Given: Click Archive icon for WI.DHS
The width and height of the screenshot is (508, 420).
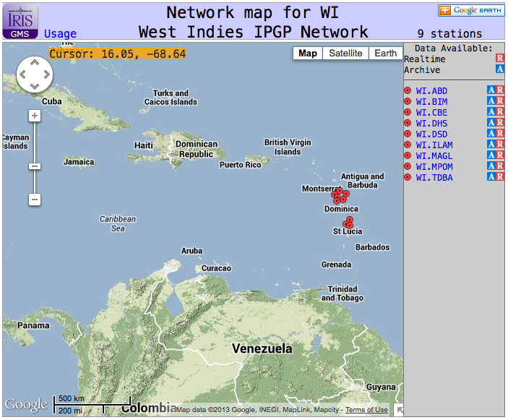Looking at the screenshot, I should tap(491, 122).
